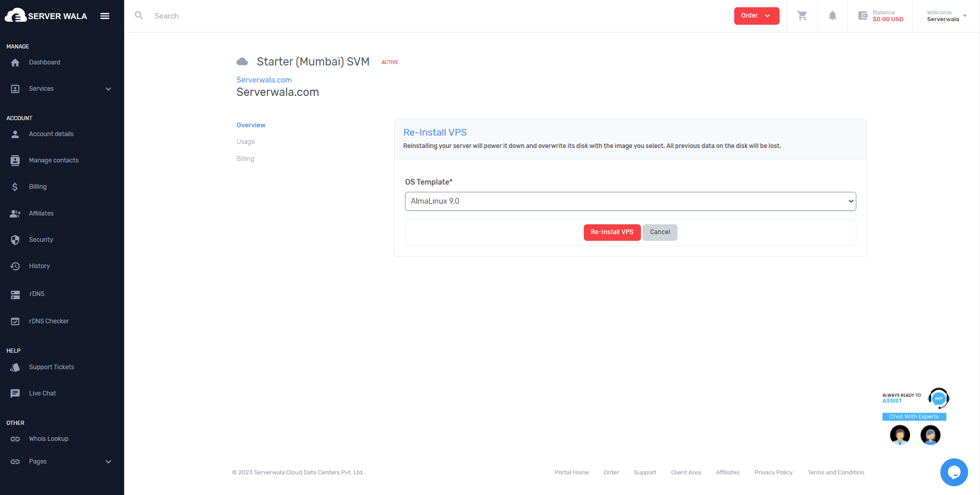Click the History clock icon
This screenshot has height=495, width=980.
pyautogui.click(x=15, y=266)
